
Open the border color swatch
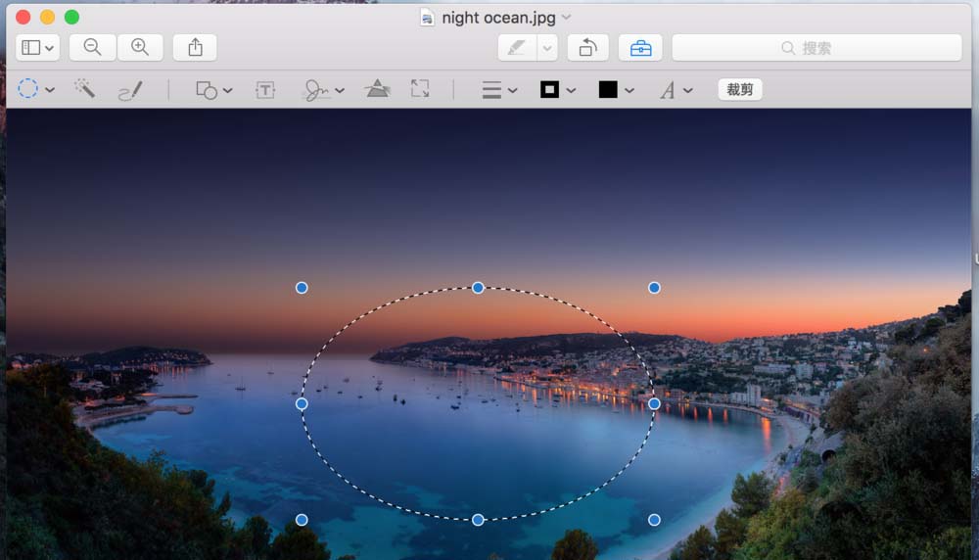(550, 90)
